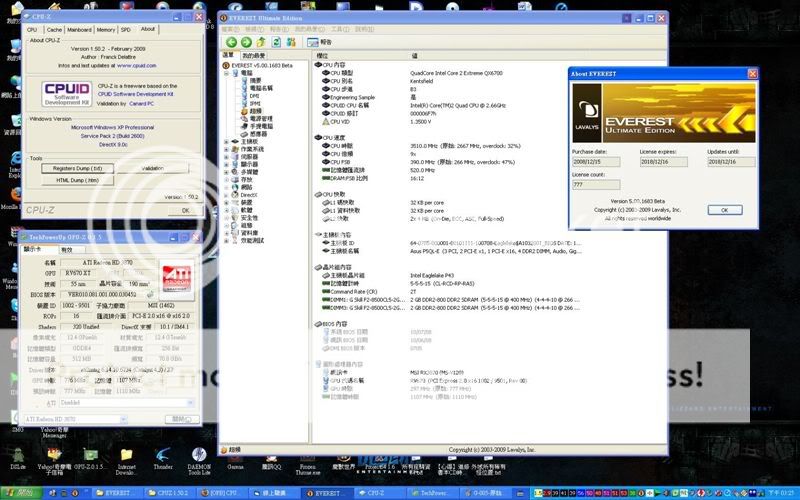Click the green Back arrow in EVEREST toolbar
800x500 pixels.
pyautogui.click(x=232, y=42)
